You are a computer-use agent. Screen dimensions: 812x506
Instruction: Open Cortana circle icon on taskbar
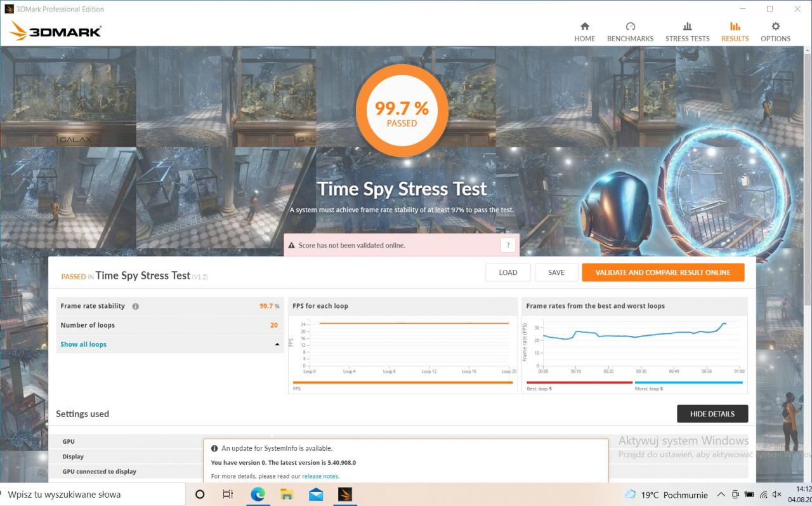200,494
